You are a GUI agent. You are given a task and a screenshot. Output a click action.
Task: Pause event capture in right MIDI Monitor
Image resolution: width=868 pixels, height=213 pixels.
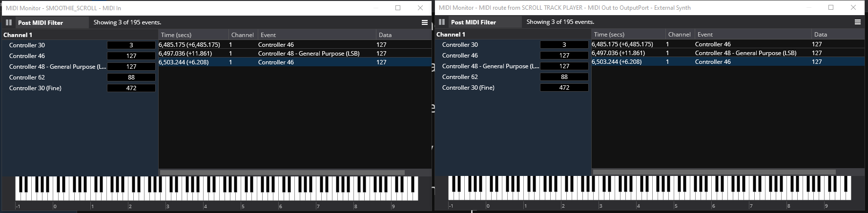(442, 22)
